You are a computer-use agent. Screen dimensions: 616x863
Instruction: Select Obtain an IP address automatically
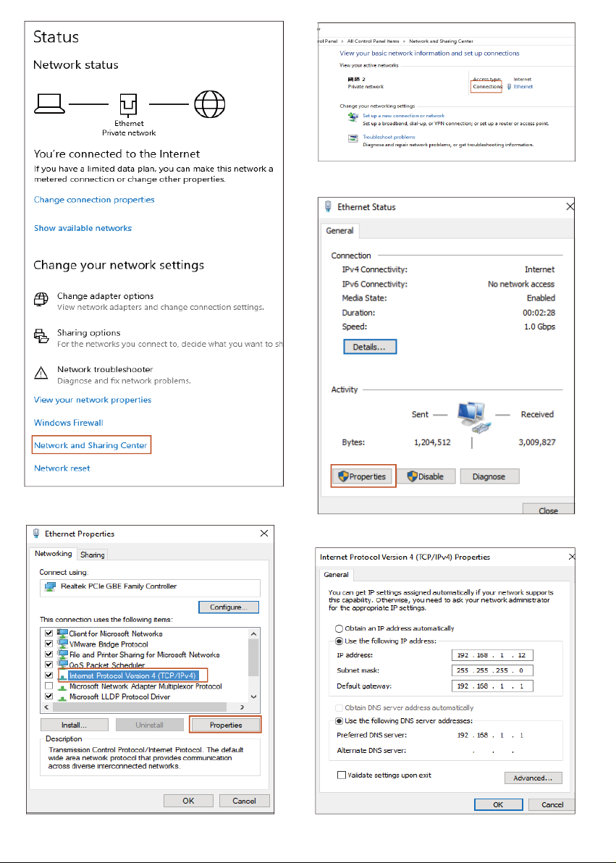(337, 628)
